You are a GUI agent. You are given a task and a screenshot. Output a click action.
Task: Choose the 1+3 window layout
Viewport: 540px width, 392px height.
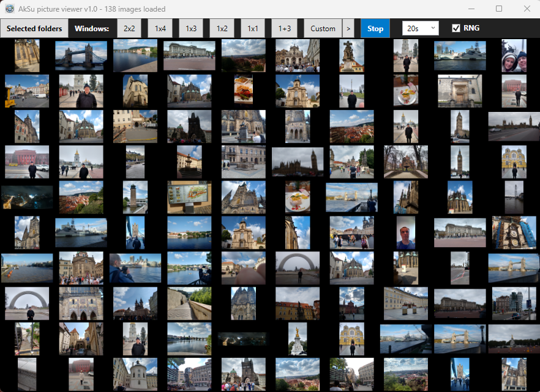point(285,28)
